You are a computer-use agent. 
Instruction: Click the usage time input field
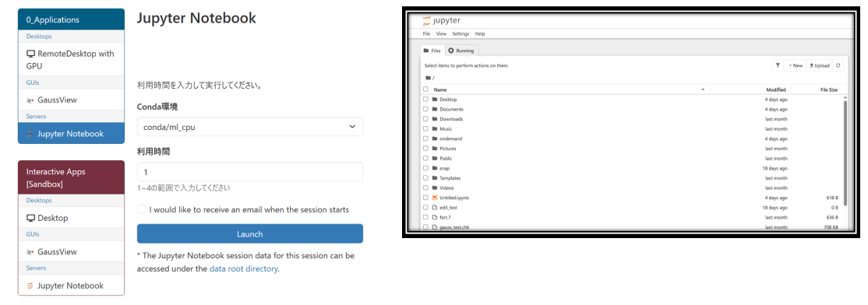(249, 172)
